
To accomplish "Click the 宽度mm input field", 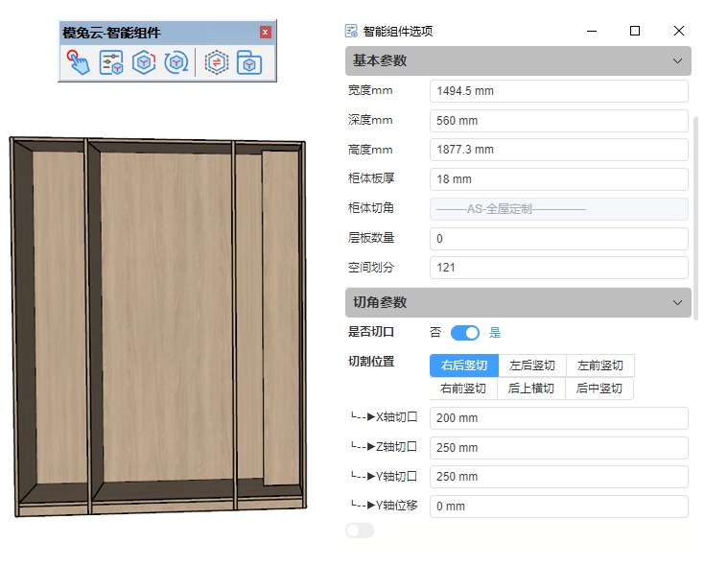I will 558,91.
